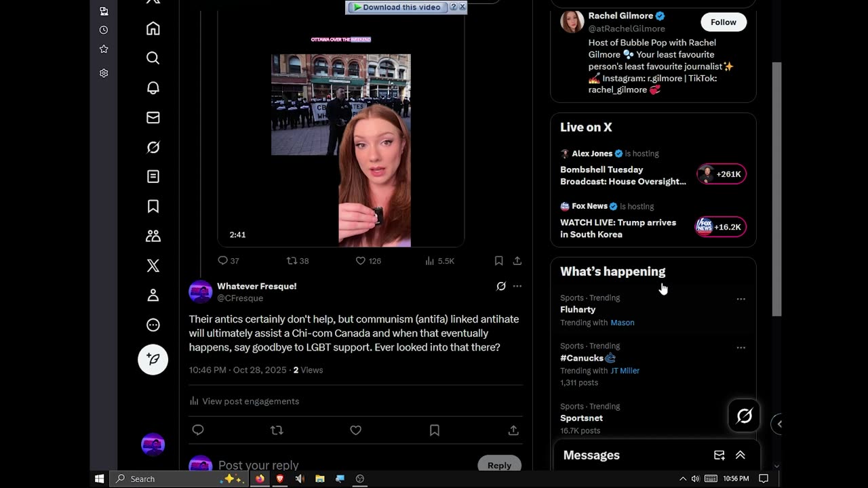
Task: Focus the Post your reply field
Action: (x=258, y=465)
